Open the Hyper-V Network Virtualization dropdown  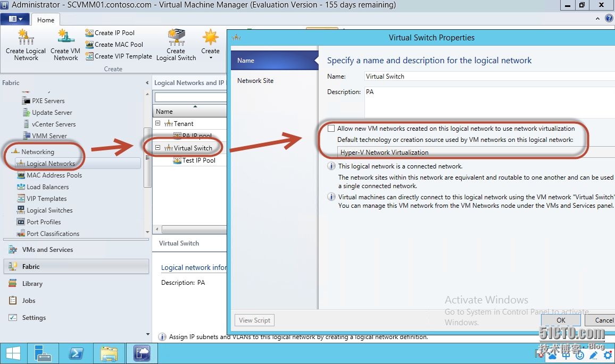476,153
